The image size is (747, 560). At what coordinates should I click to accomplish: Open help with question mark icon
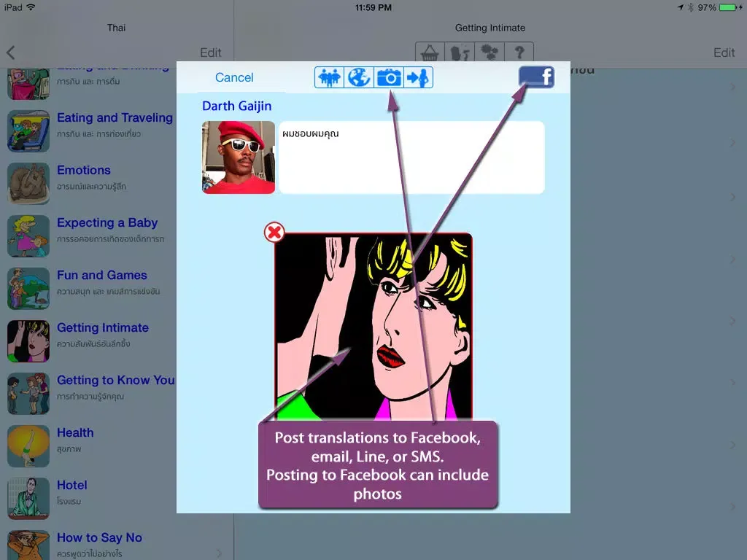click(519, 52)
